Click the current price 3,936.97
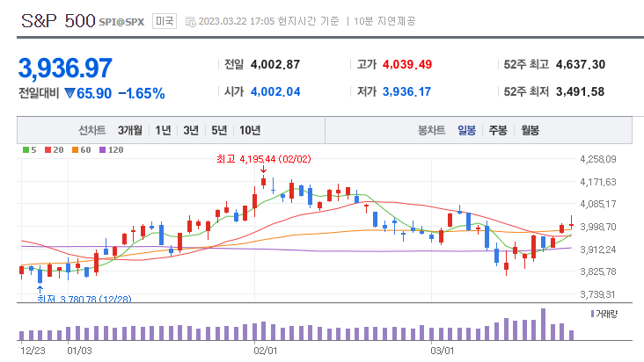 click(x=65, y=68)
